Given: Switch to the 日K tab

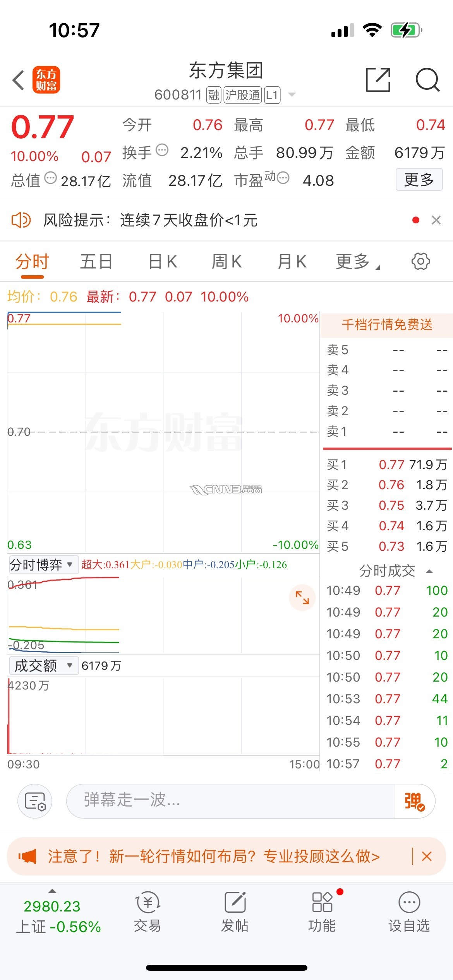Looking at the screenshot, I should click(163, 262).
